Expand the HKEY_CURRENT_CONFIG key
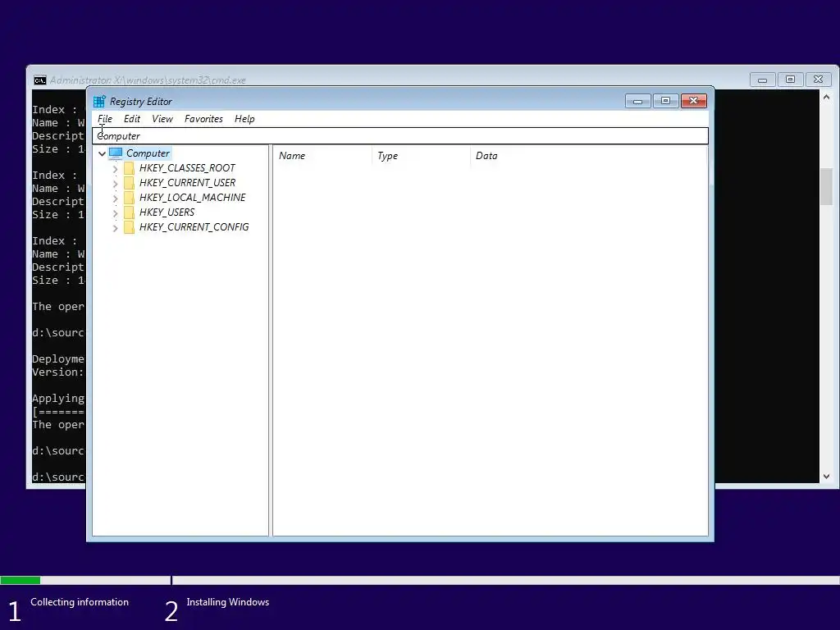 click(115, 228)
